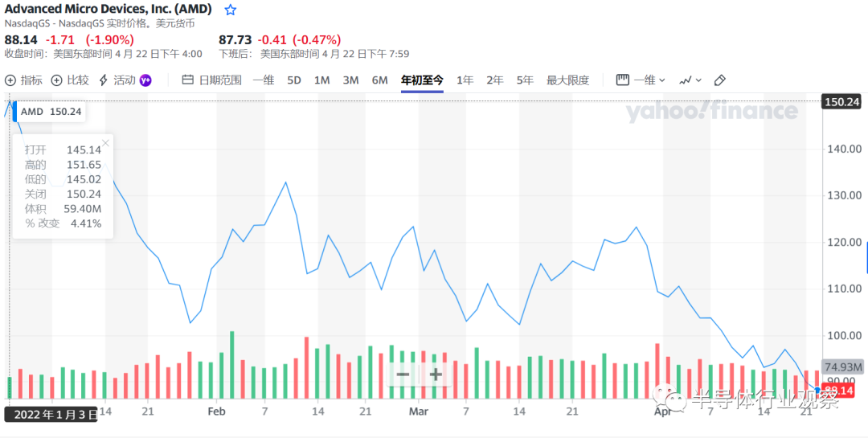Activate the pencil drawing tool
The image size is (868, 438).
[x=719, y=80]
